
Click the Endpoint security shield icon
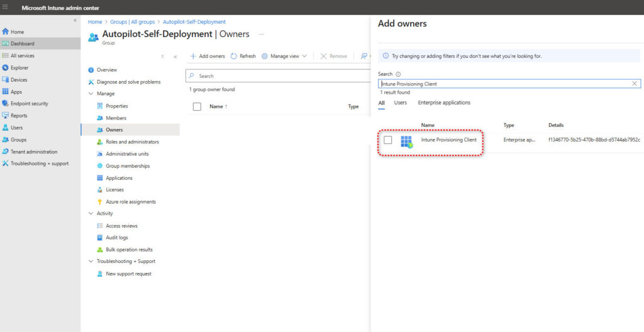tap(6, 104)
